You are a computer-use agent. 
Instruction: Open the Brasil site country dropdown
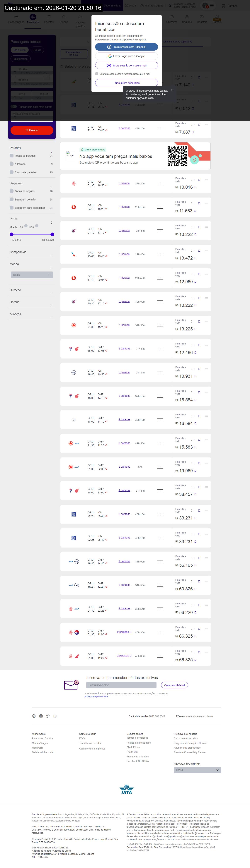coord(197,770)
